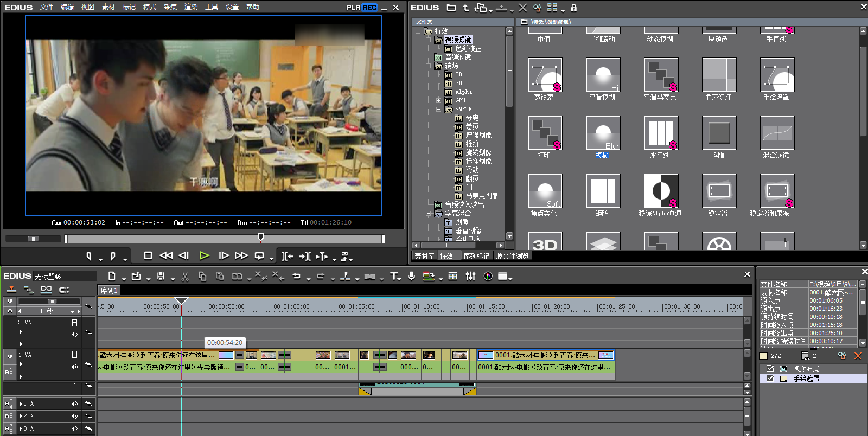Toggle video mute on the 2 VA track
868x436 pixels.
tap(74, 323)
